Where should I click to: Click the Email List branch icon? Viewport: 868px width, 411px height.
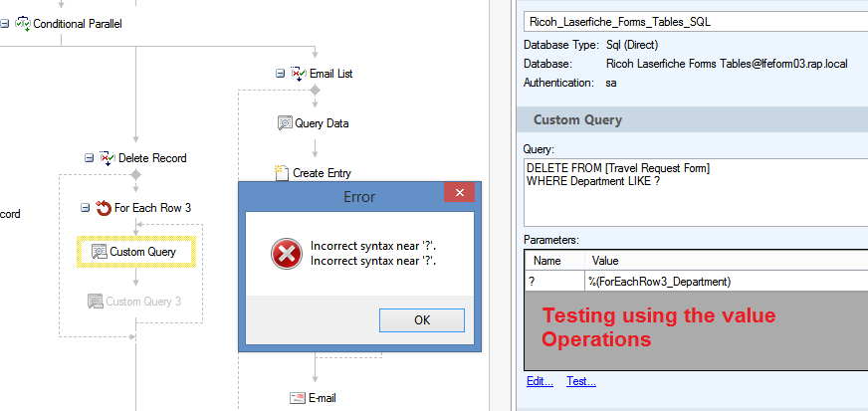[x=299, y=74]
